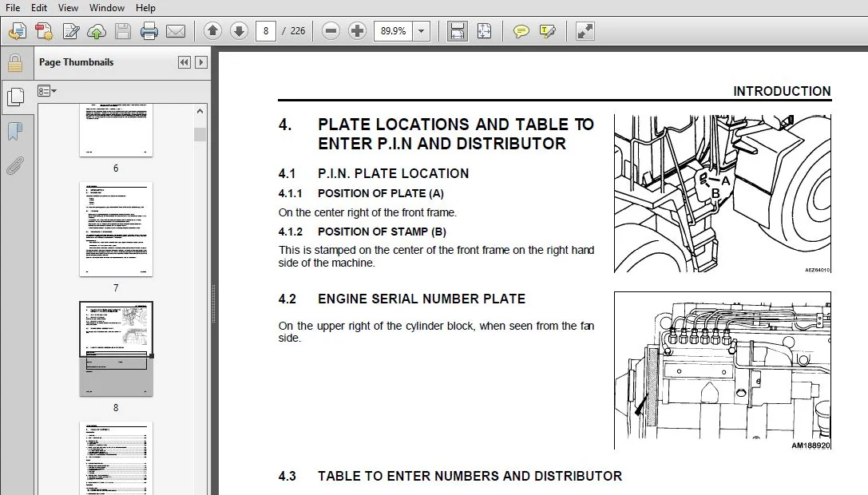Open the Edit menu
The height and width of the screenshot is (495, 868).
tap(39, 8)
